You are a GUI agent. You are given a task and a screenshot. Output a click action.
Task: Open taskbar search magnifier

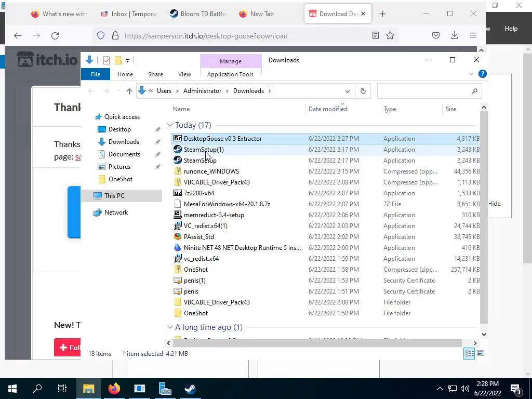tap(37, 389)
